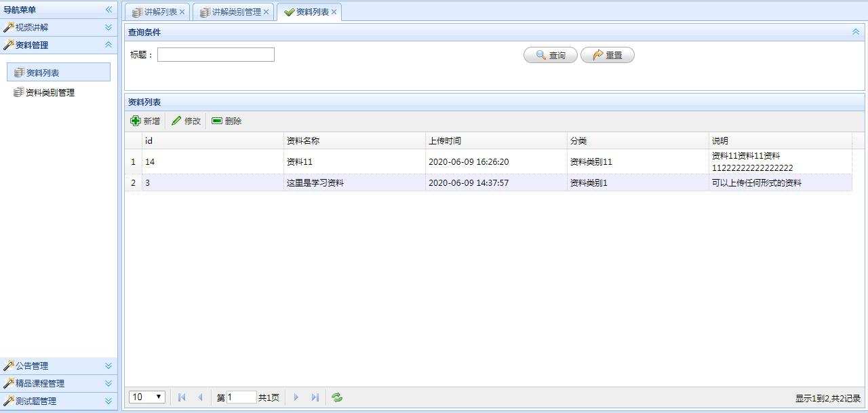868x413 pixels.
Task: Select the row named 这里是学习资料
Action: tap(488, 182)
